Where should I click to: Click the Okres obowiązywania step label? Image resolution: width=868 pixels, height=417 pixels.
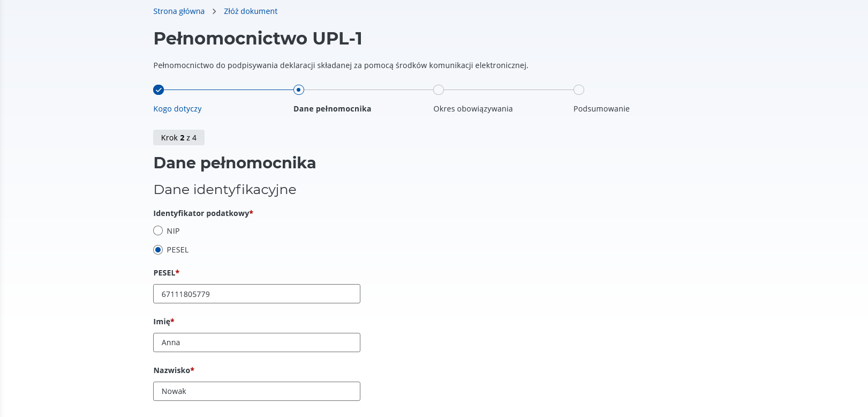tap(473, 109)
